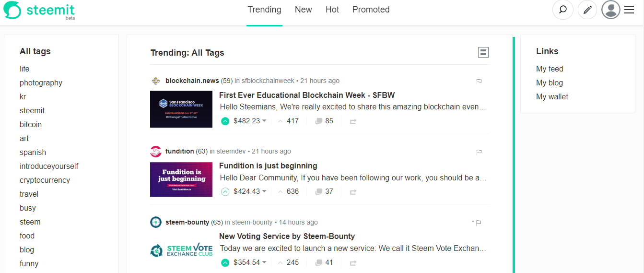Resteem the New Voting Service post
This screenshot has height=273, width=644.
353,263
